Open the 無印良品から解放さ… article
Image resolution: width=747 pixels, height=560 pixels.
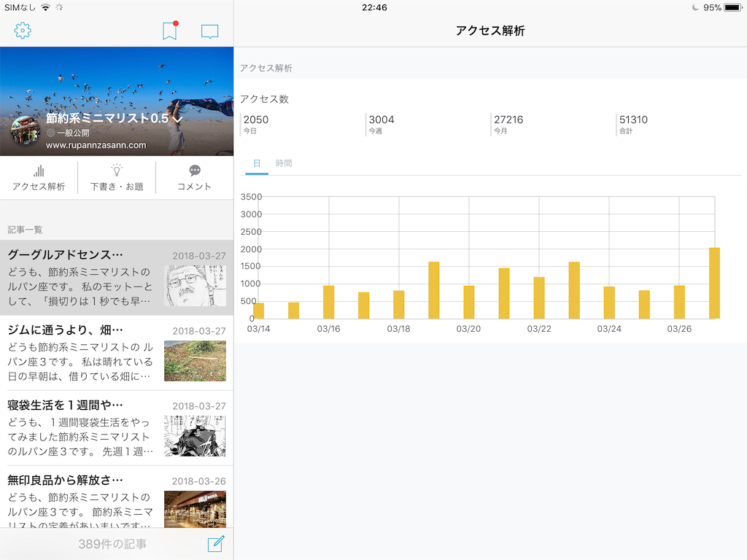(117, 497)
